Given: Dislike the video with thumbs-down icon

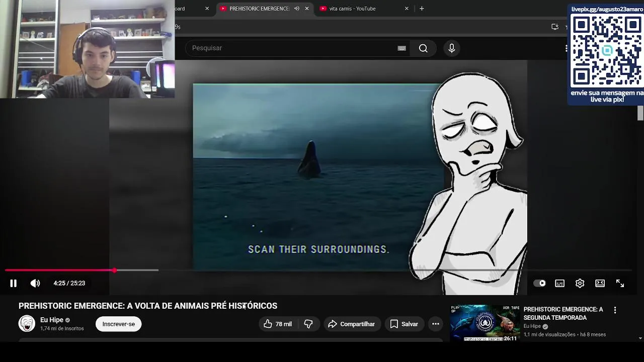Looking at the screenshot, I should tap(308, 324).
